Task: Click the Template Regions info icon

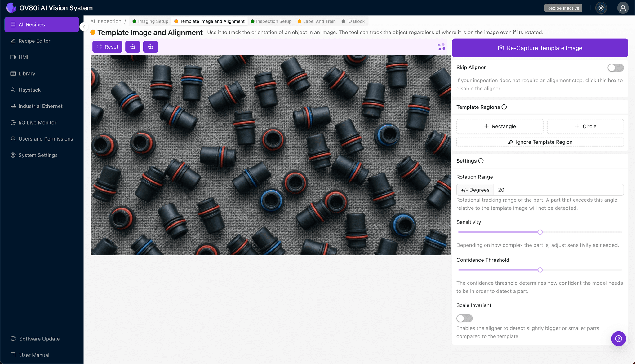Action: tap(504, 107)
